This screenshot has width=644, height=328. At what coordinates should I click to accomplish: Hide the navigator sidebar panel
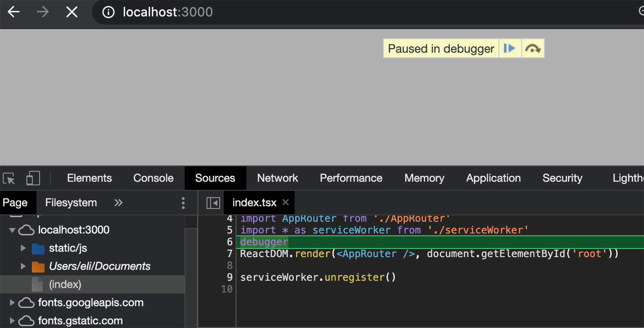tap(213, 203)
